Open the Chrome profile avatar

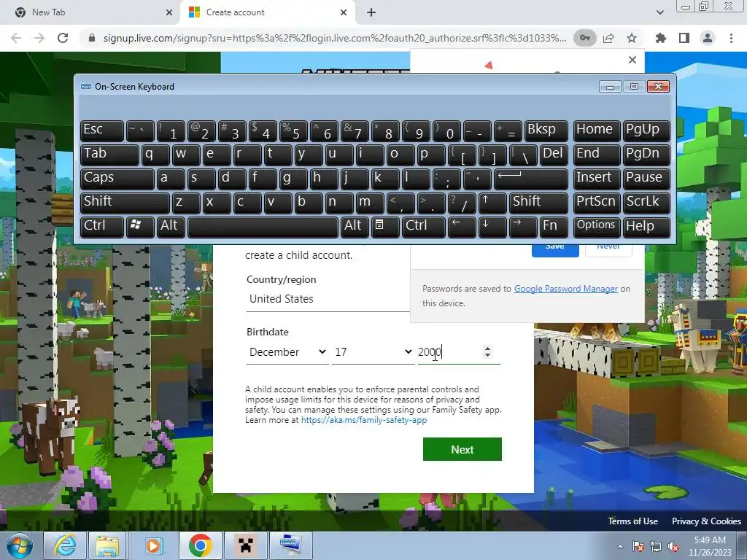click(708, 38)
